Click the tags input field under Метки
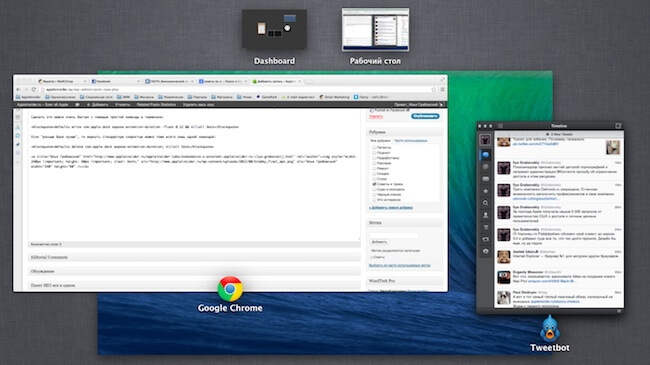 pyautogui.click(x=394, y=235)
